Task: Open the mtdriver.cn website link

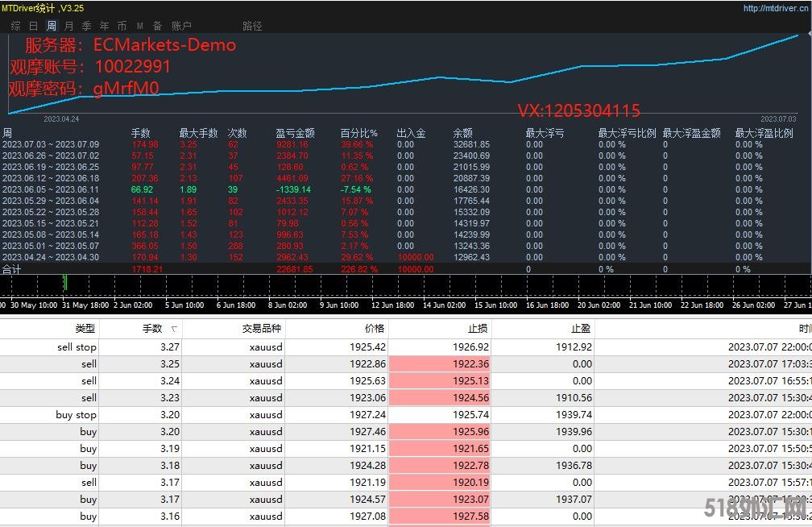Action: (776, 9)
